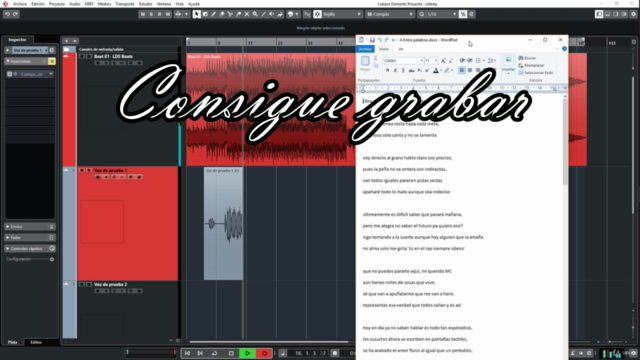Click Reemplazar in WordPad ribbon
Screen dimensions: 640x360
coord(531,65)
